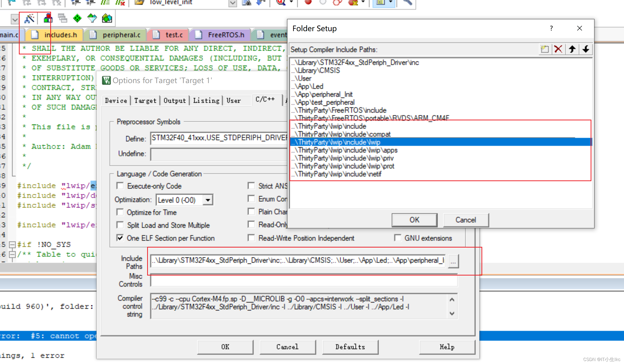Click the Manage Project Items colored boxes icon
The width and height of the screenshot is (624, 364).
(x=48, y=19)
